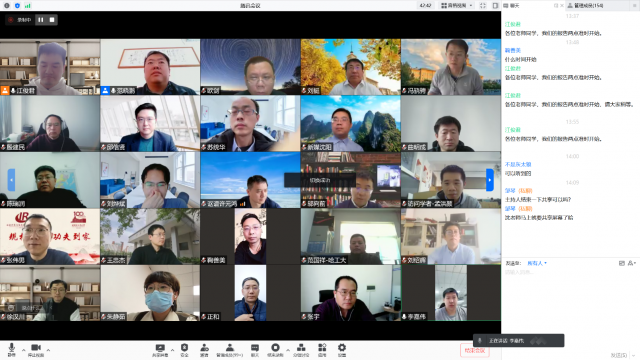The height and width of the screenshot is (360, 640).
Task: Click the red end meeting button
Action: [474, 350]
